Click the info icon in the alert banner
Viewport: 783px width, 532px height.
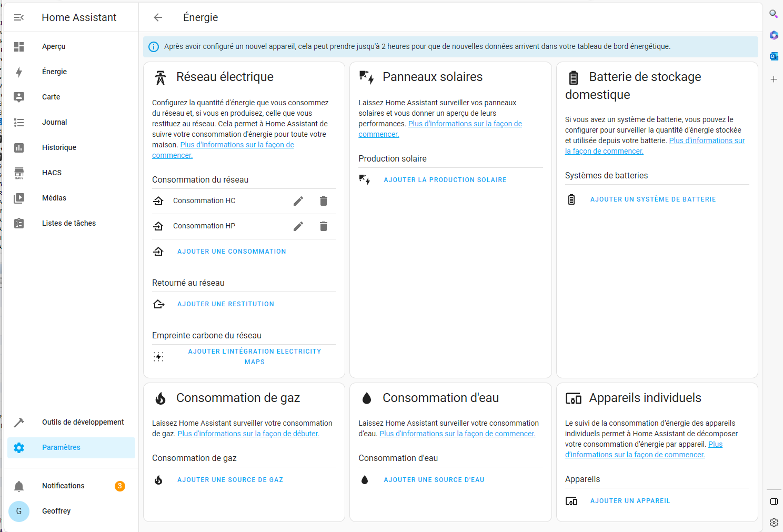point(154,47)
